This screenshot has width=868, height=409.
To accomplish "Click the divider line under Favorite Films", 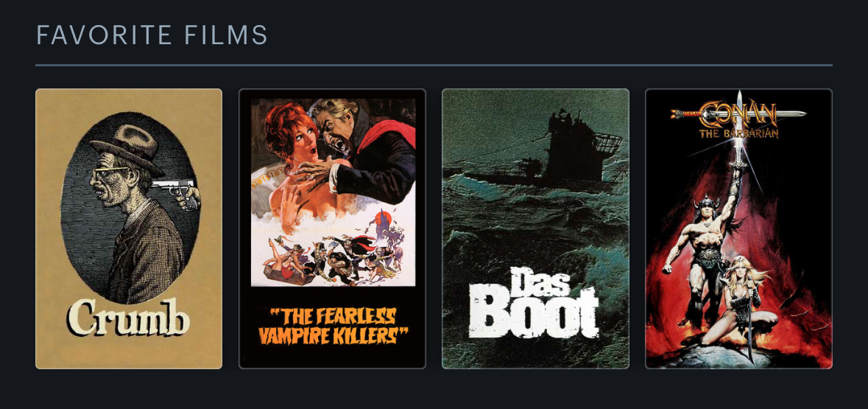I will click(434, 66).
